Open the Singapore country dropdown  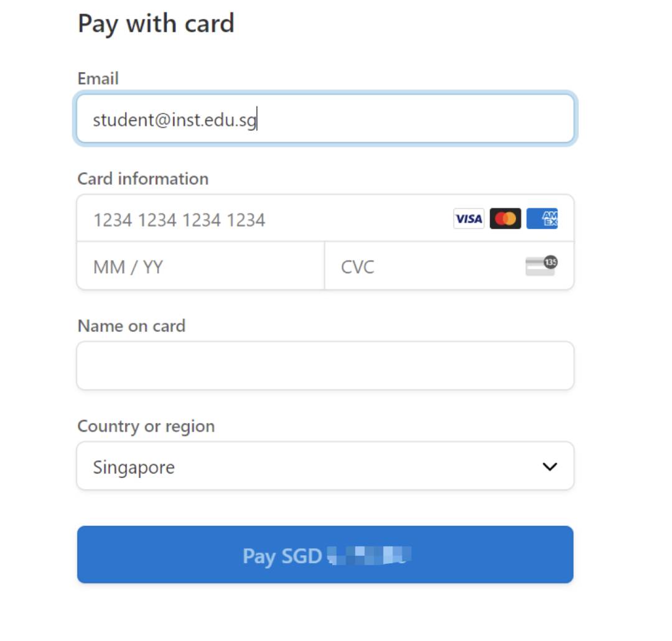click(325, 466)
